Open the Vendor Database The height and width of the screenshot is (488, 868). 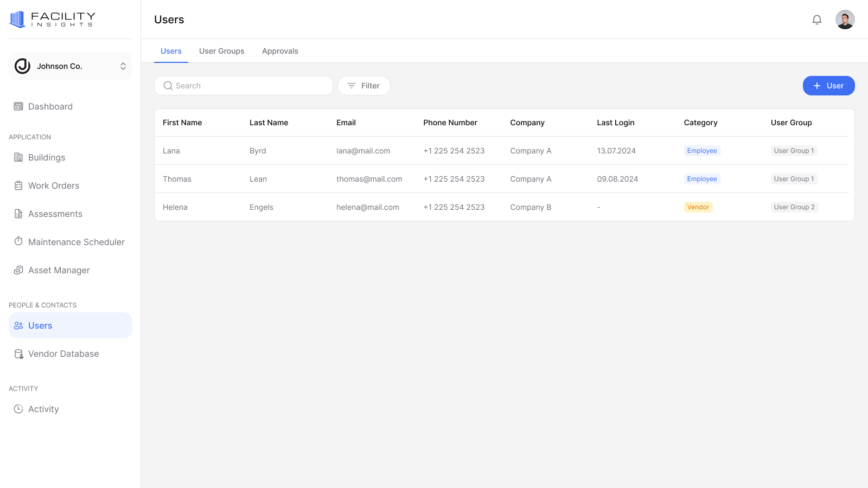point(63,354)
